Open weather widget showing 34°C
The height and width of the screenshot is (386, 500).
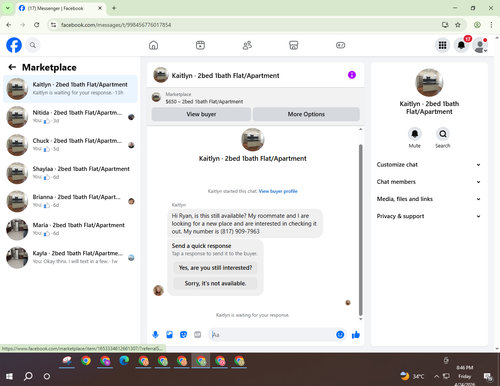click(x=412, y=376)
